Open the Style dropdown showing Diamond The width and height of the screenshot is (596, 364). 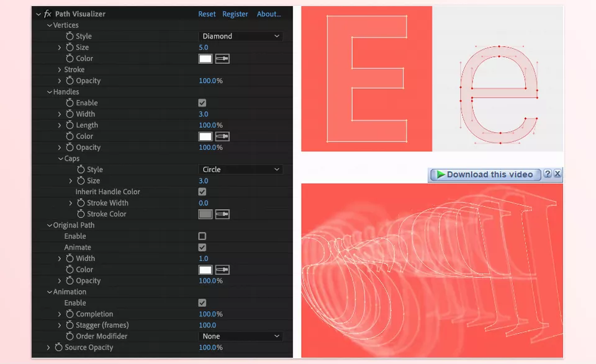pos(240,36)
